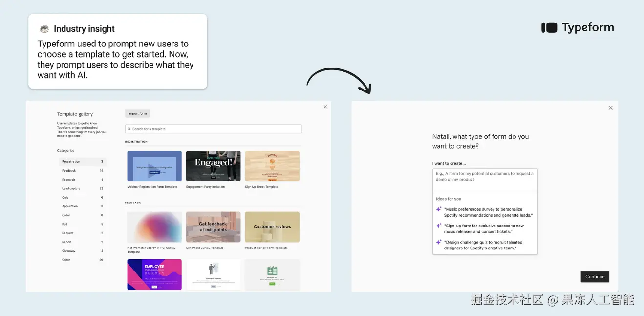Click the 'Net Promoter Score® (NPS) Survey Template' caption
The width and height of the screenshot is (644, 316).
[x=151, y=250]
